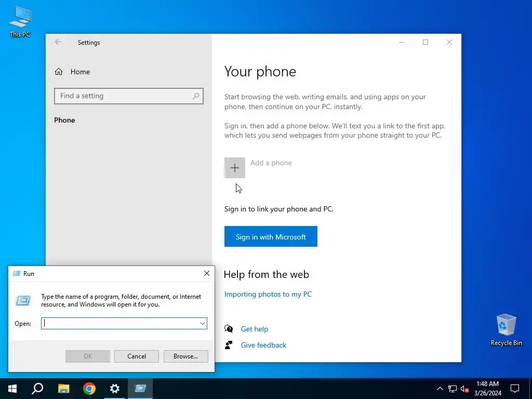Screen dimensions: 532x399
Task: Click 'Sign in to link your phone and PC.' text
Action: tap(279, 209)
